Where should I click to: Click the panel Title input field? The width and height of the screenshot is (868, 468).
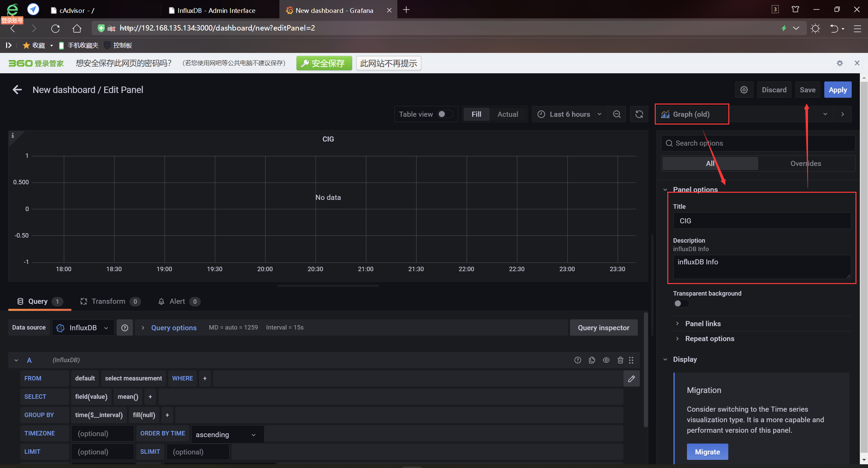click(x=762, y=221)
